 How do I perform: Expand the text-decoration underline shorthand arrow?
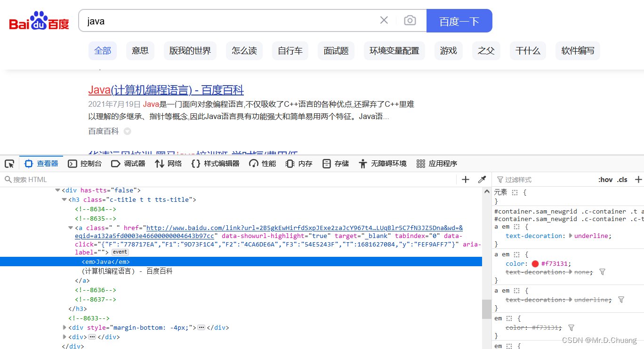pos(571,236)
